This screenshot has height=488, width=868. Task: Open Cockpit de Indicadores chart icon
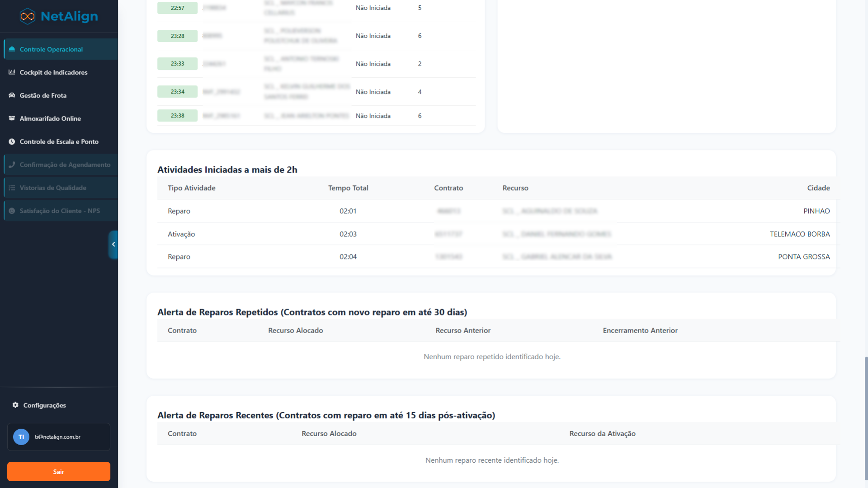(x=12, y=72)
